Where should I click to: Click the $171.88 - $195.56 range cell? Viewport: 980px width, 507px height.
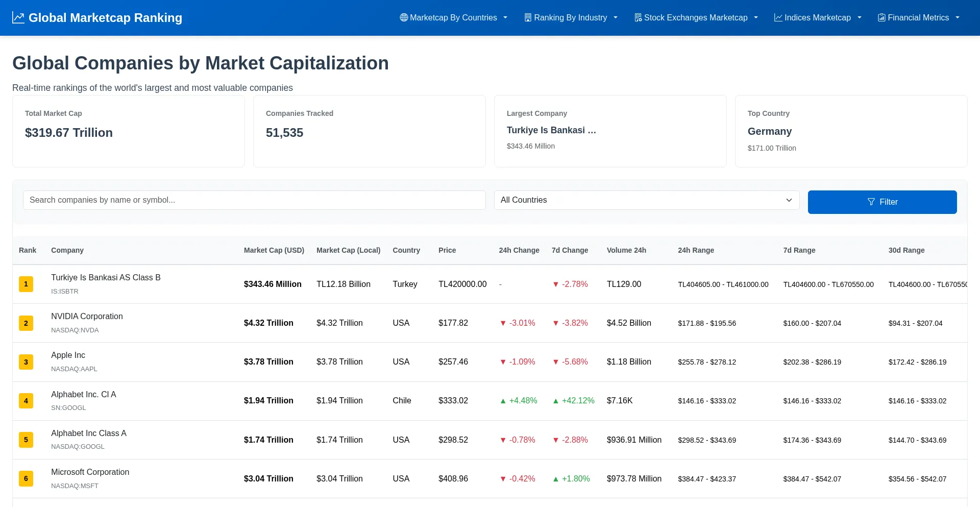point(707,323)
